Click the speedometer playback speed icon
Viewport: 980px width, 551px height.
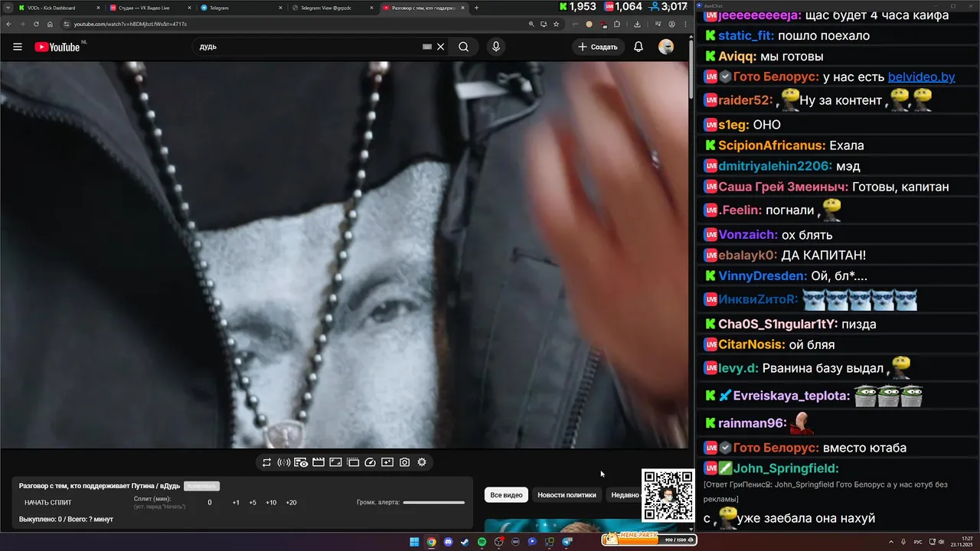point(370,462)
